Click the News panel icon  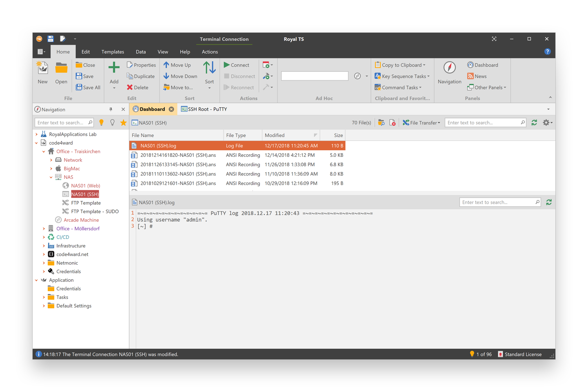tap(470, 76)
